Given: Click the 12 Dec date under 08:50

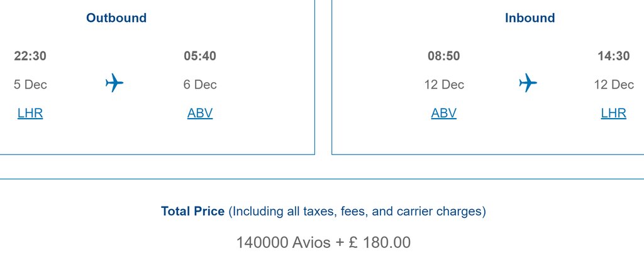Looking at the screenshot, I should pyautogui.click(x=444, y=85).
